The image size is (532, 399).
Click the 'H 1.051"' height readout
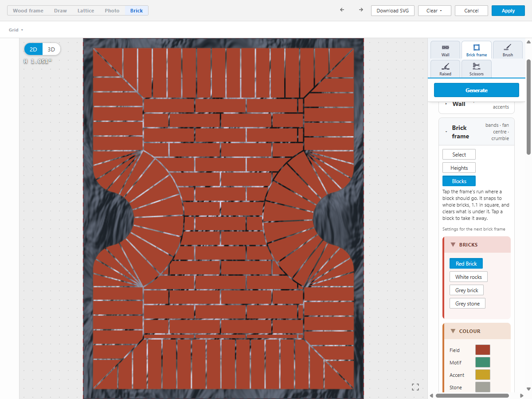tap(38, 61)
